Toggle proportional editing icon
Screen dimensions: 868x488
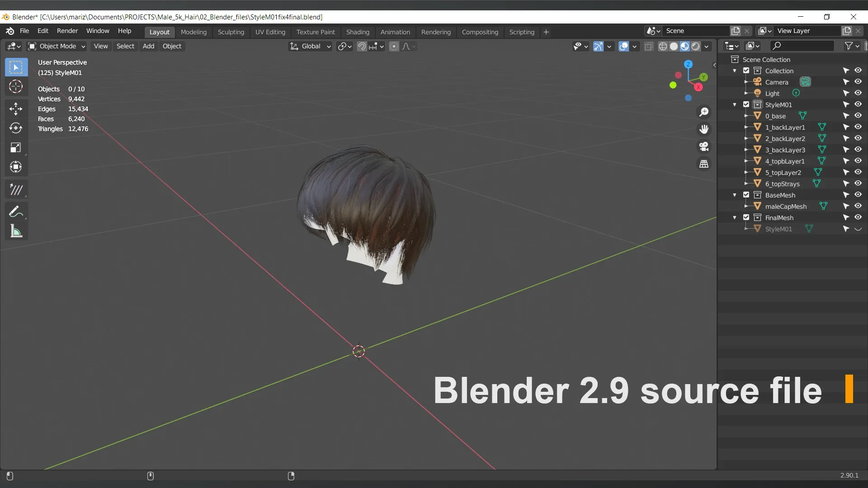coord(394,46)
